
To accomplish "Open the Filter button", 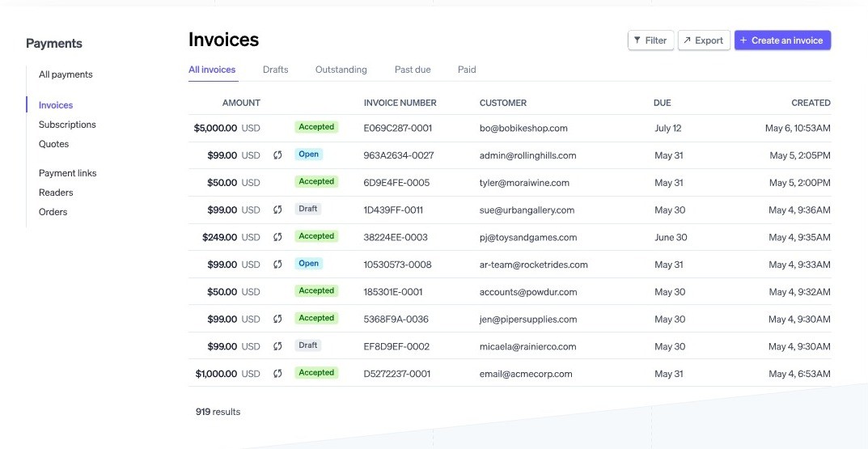I will click(650, 40).
